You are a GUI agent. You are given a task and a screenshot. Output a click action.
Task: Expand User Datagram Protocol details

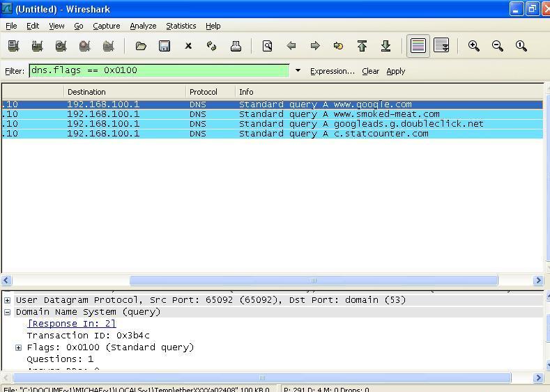tap(8, 300)
